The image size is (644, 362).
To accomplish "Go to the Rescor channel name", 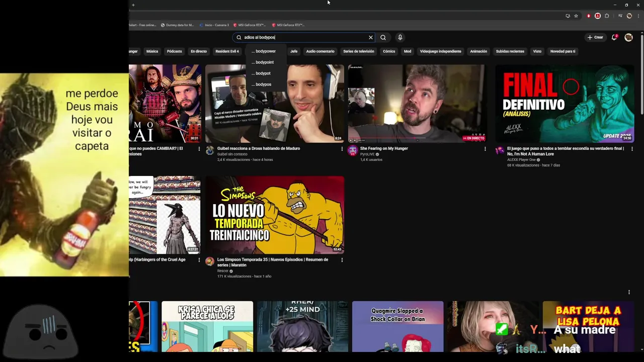I will [x=223, y=270].
